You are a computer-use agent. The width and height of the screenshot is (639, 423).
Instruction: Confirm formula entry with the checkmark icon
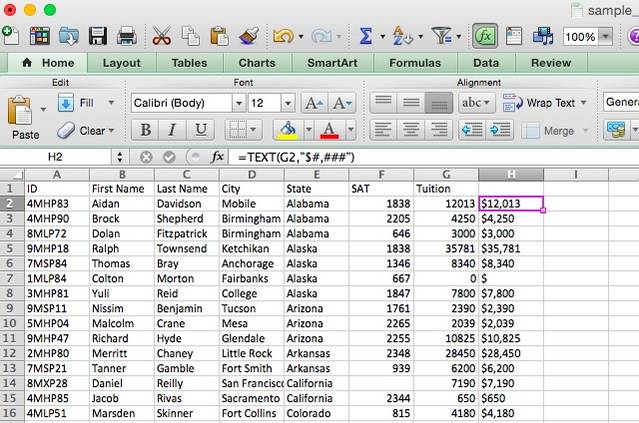(x=169, y=157)
